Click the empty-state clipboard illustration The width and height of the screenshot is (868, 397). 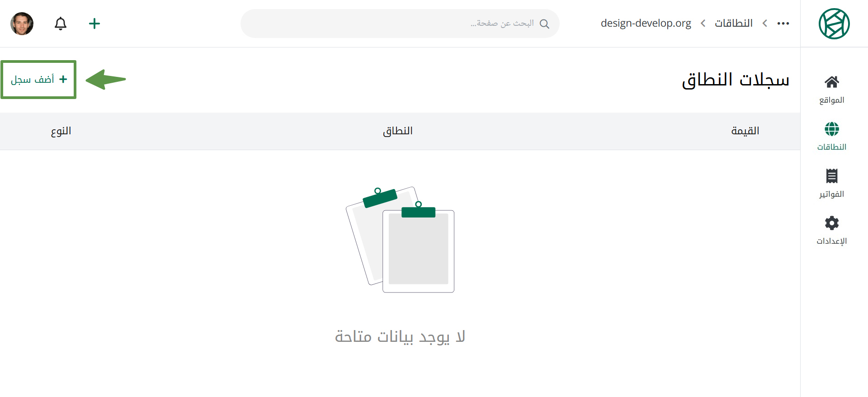(400, 240)
